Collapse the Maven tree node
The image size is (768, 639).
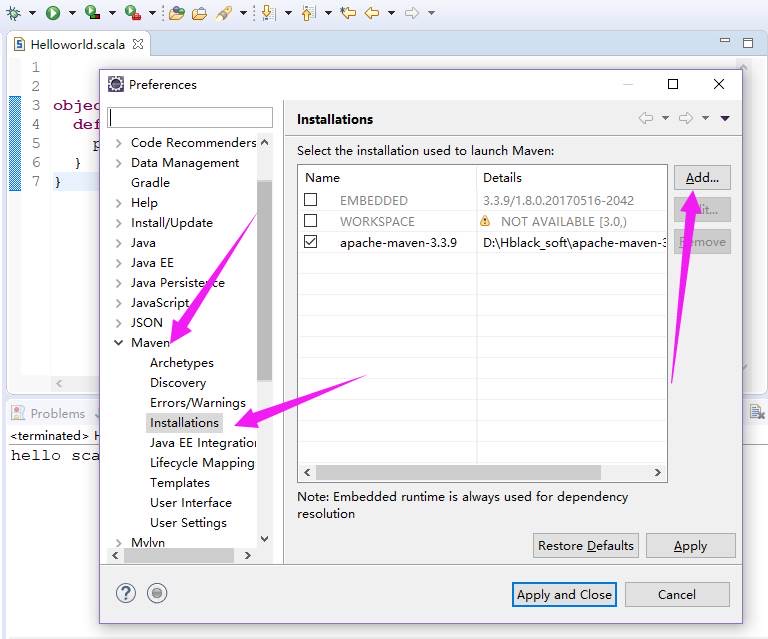click(x=119, y=343)
